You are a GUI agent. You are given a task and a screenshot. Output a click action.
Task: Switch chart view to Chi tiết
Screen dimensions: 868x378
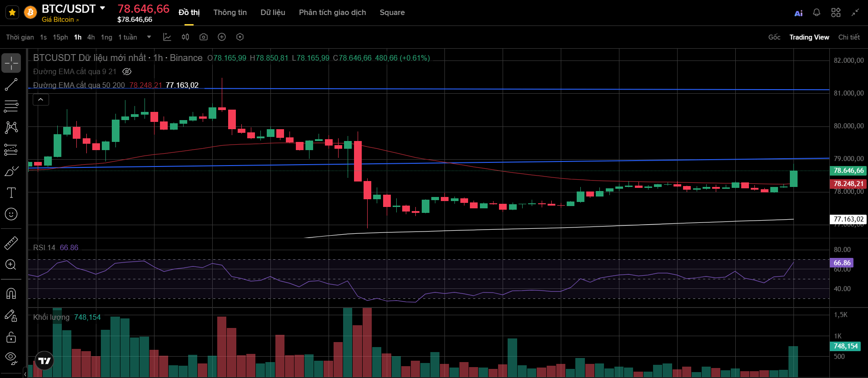(849, 37)
